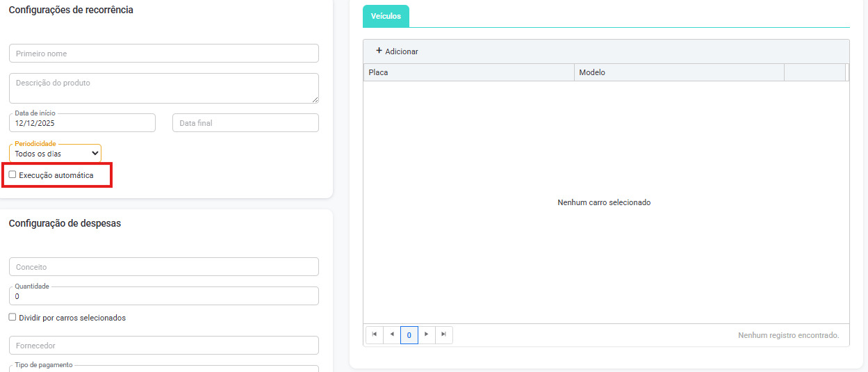Viewport: 868px width, 372px height.
Task: Check Dividir por carros selecionados
Action: point(13,317)
